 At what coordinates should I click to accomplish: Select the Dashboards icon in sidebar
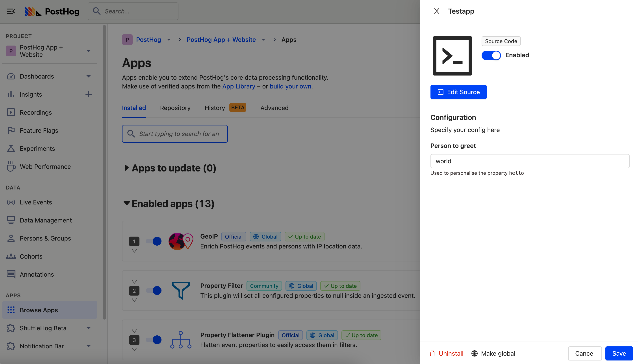point(11,76)
